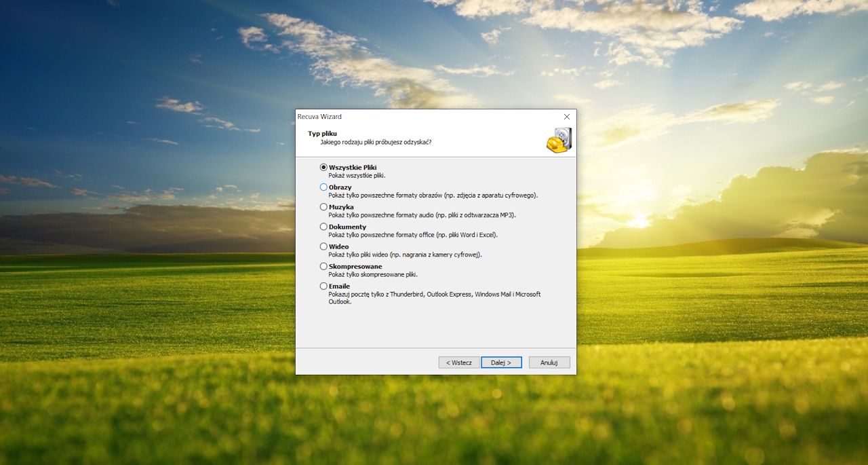Select the Wideo radio button
The width and height of the screenshot is (868, 465).
pyautogui.click(x=323, y=246)
